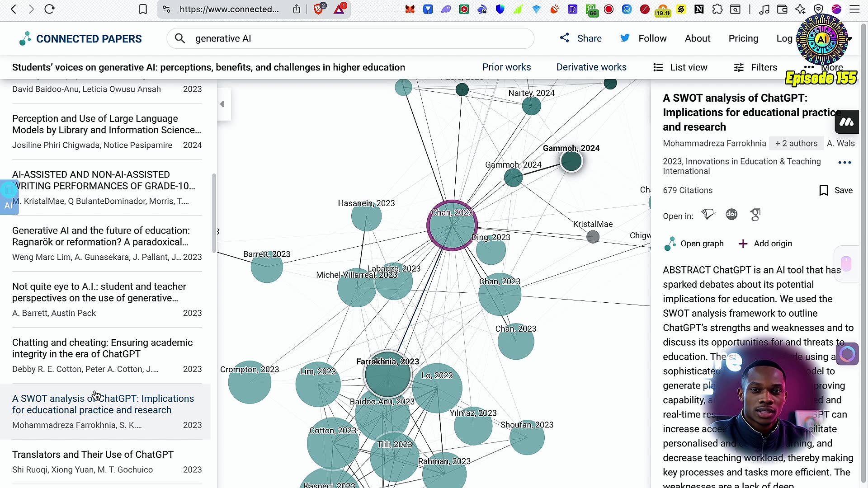Click the More ellipsis icon in top bar

809,67
